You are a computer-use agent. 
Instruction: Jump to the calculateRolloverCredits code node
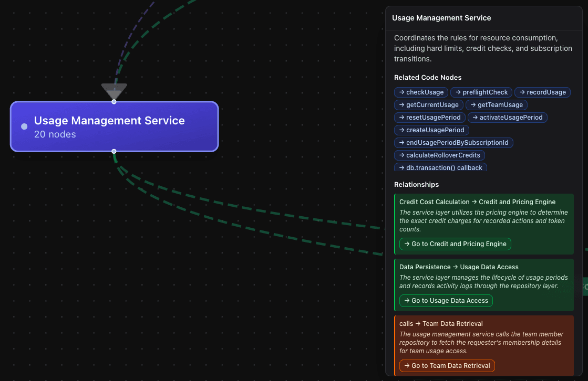[439, 155]
